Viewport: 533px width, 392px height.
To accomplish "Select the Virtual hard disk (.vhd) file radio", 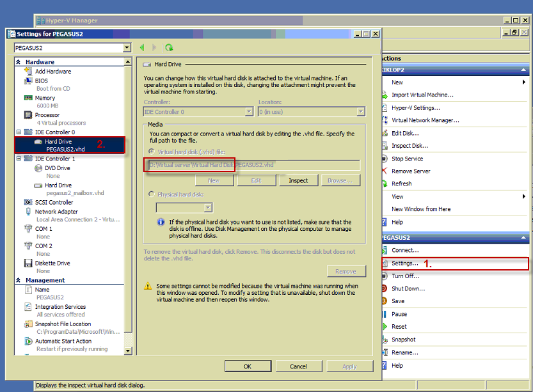I will [151, 152].
